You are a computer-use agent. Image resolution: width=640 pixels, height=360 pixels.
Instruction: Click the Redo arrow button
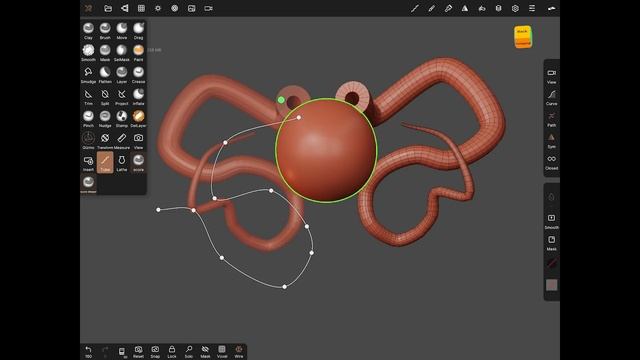click(105, 351)
